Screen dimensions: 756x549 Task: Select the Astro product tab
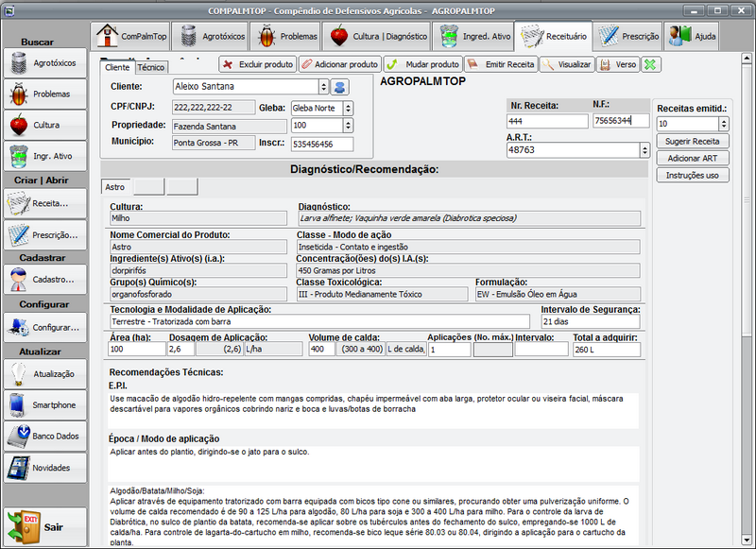pyautogui.click(x=115, y=187)
